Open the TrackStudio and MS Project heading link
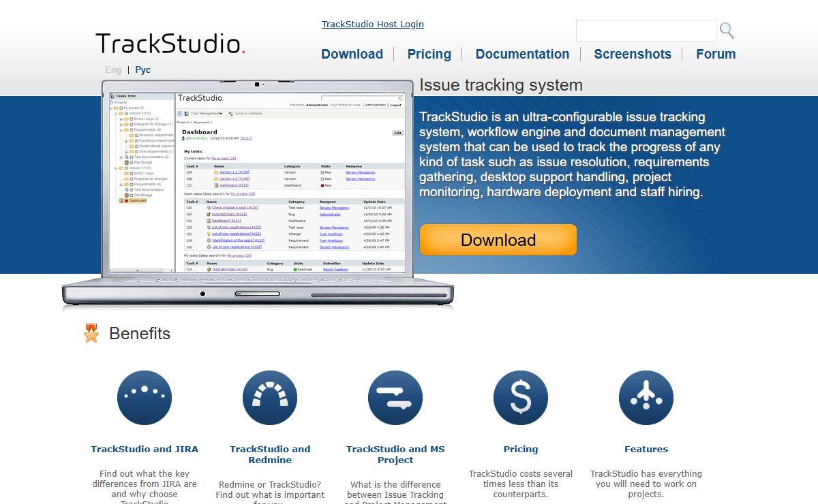This screenshot has height=504, width=818. click(395, 454)
